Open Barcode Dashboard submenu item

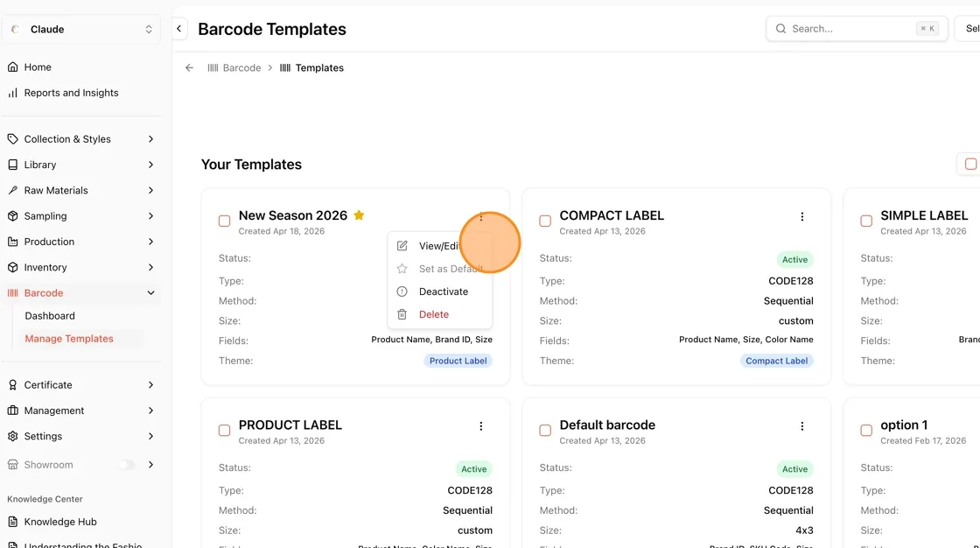coord(50,316)
